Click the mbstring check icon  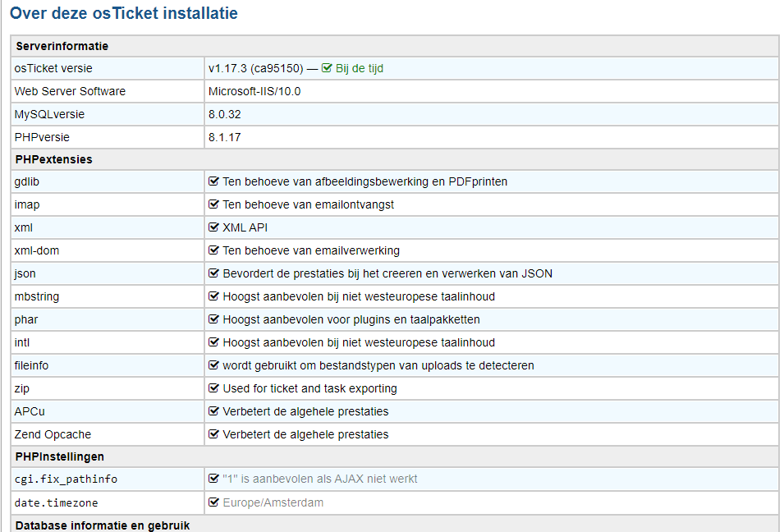[213, 296]
